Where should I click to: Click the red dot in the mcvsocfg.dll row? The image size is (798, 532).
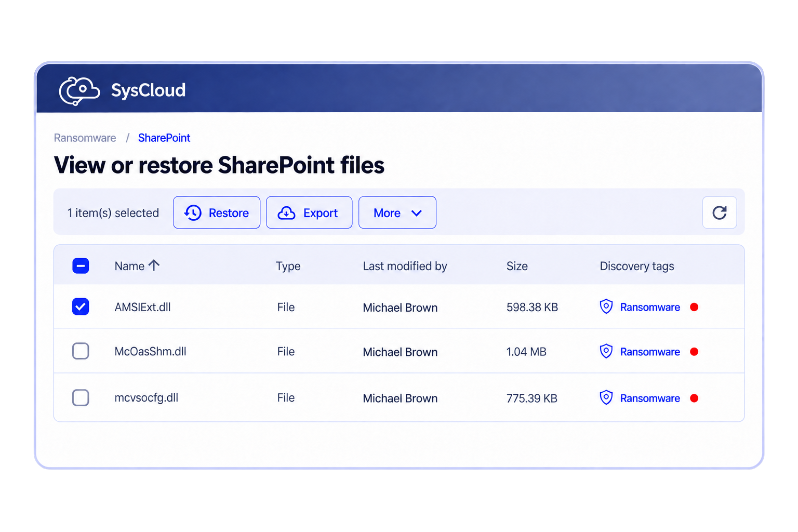click(x=694, y=398)
